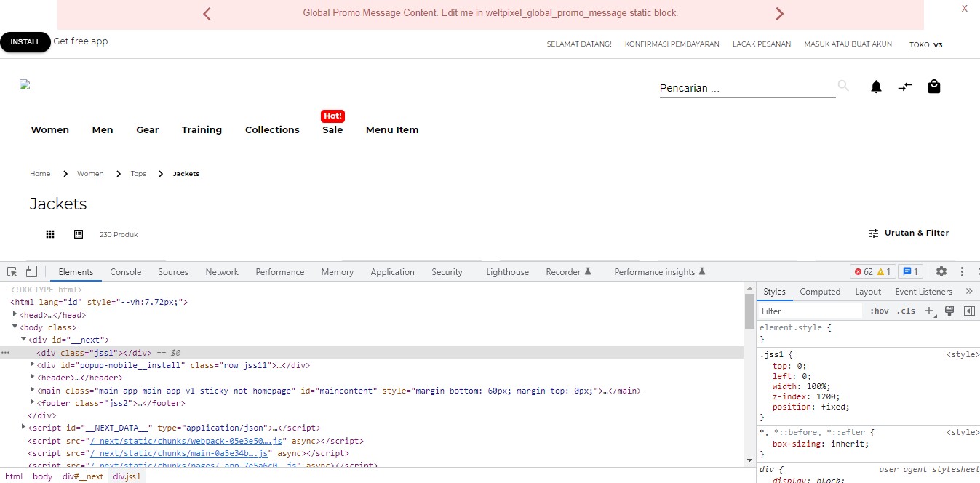Close the global promo banner
Image resolution: width=980 pixels, height=483 pixels.
(x=965, y=9)
